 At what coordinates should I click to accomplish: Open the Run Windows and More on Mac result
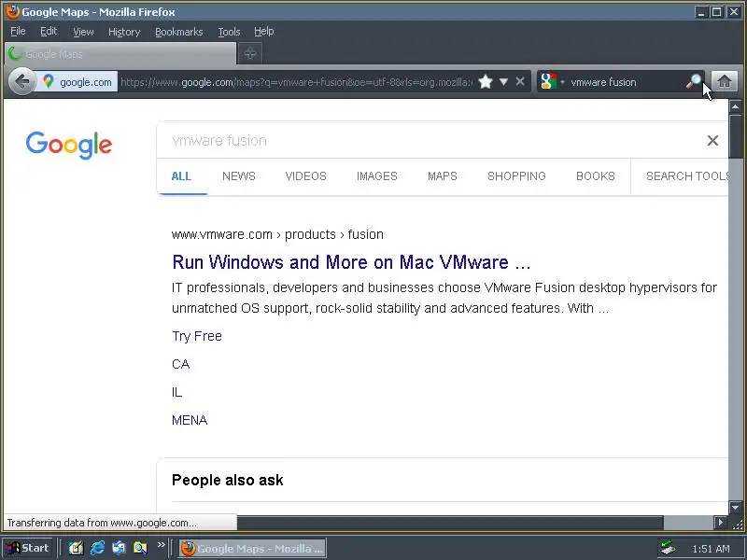[351, 262]
